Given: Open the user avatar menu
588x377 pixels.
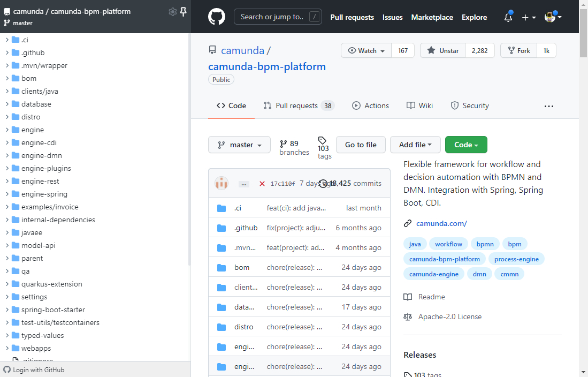Looking at the screenshot, I should coord(553,17).
